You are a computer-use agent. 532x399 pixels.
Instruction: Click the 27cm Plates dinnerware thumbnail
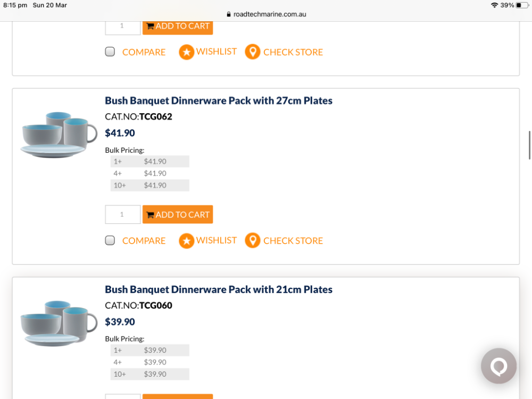[59, 135]
